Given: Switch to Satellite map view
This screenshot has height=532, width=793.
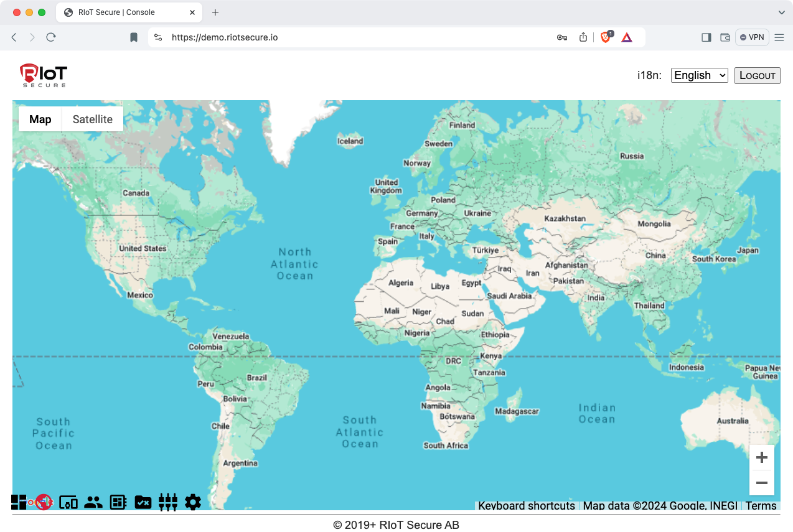Looking at the screenshot, I should (x=92, y=119).
